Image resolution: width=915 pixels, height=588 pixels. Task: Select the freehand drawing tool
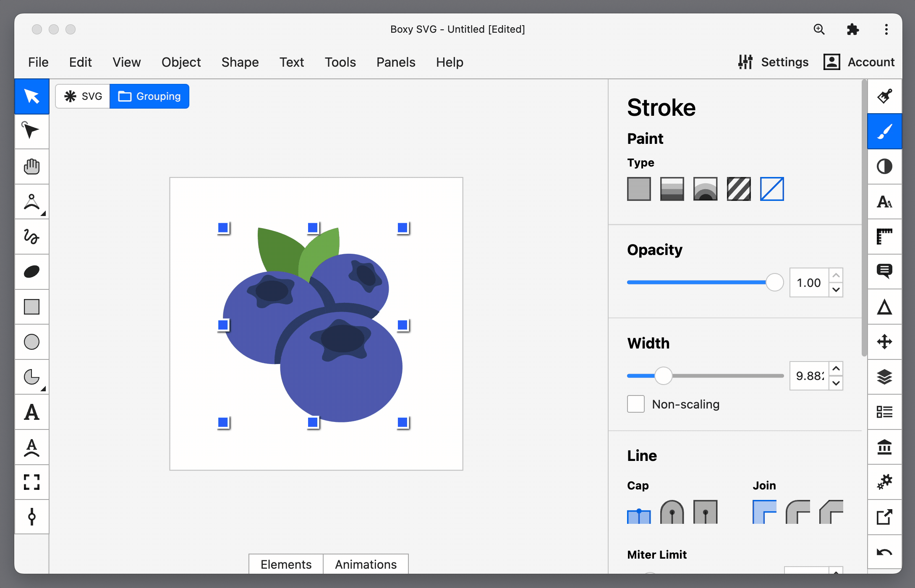coord(31,237)
